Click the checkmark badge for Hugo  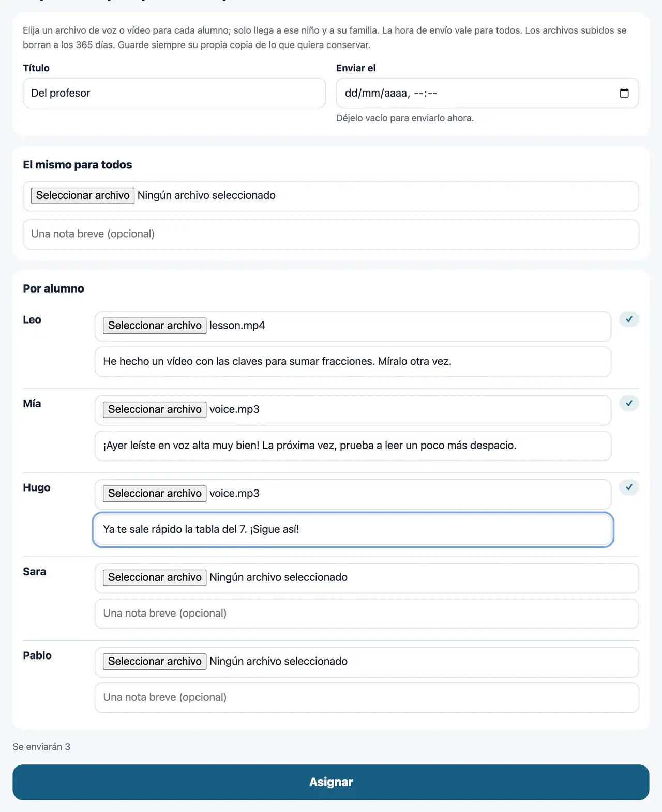pyautogui.click(x=629, y=487)
